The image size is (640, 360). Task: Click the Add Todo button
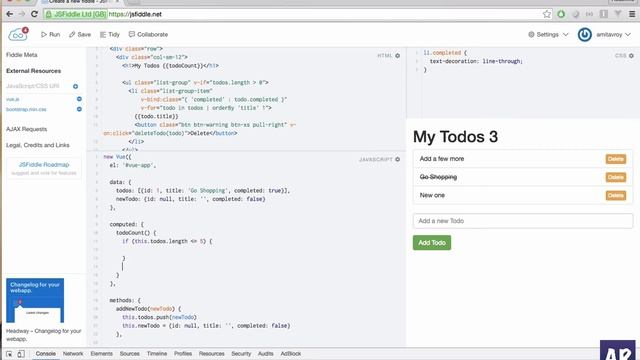coord(432,242)
